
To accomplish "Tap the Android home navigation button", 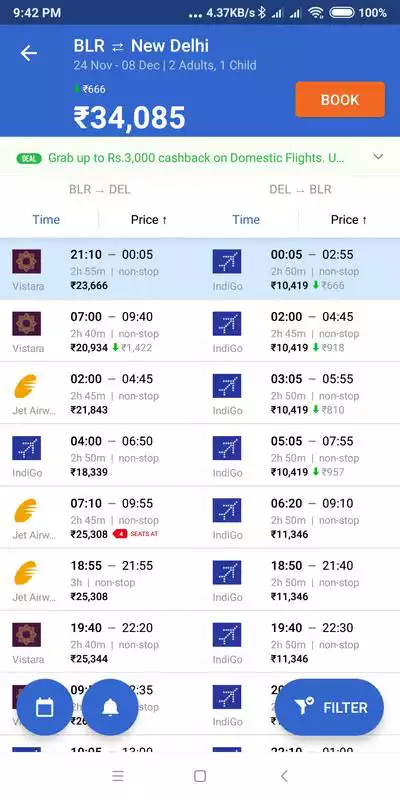I will pyautogui.click(x=200, y=776).
